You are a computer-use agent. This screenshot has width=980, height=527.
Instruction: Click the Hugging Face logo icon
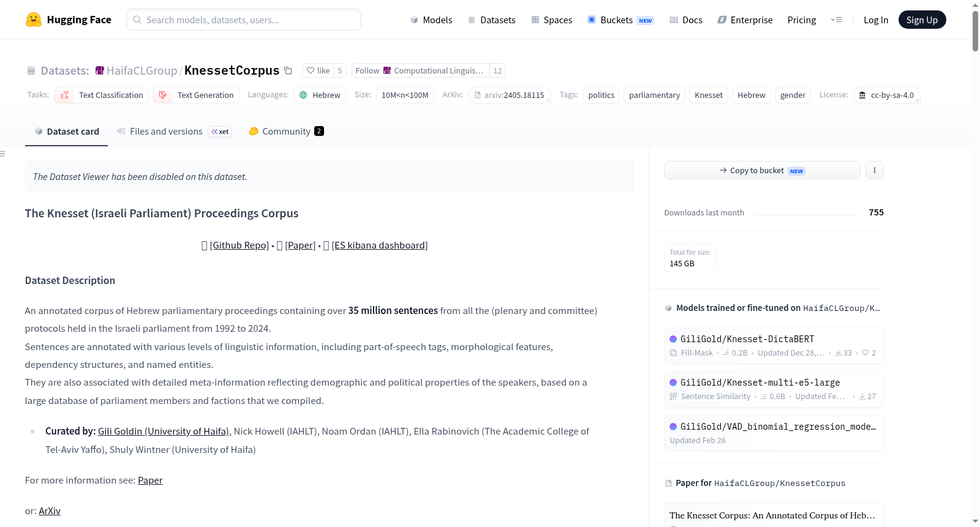(x=34, y=20)
